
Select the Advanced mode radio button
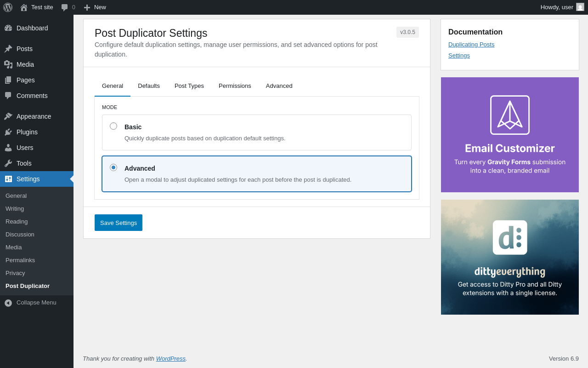tap(113, 167)
